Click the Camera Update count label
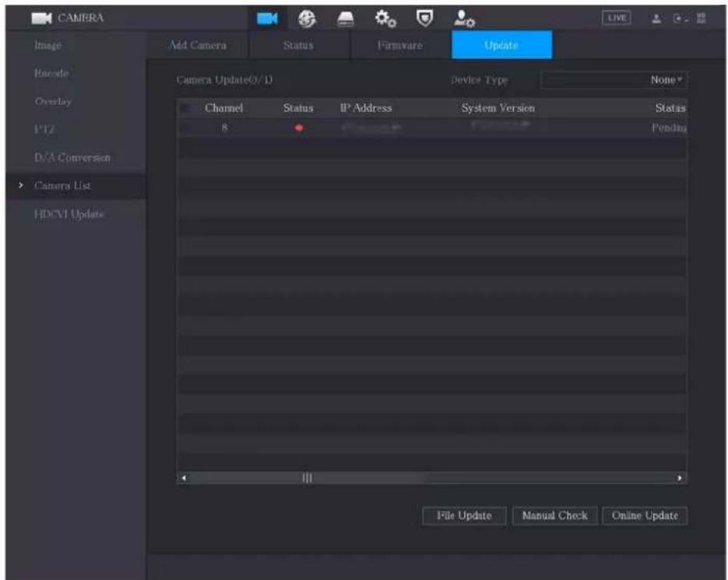Image resolution: width=728 pixels, height=580 pixels. 224,80
